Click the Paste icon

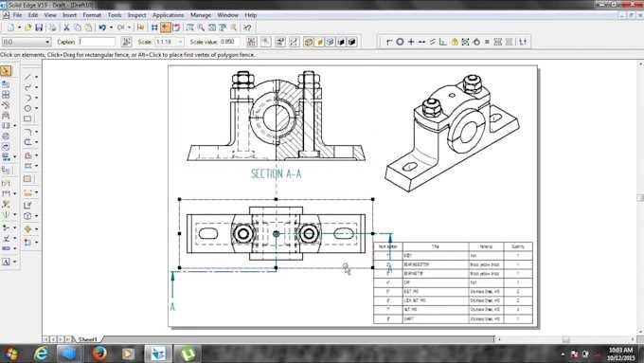(88, 27)
